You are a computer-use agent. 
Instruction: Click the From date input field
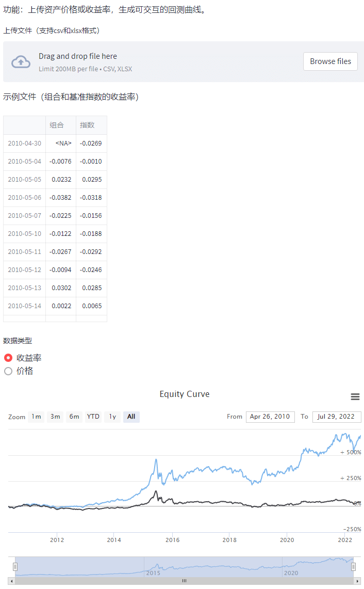tap(270, 417)
